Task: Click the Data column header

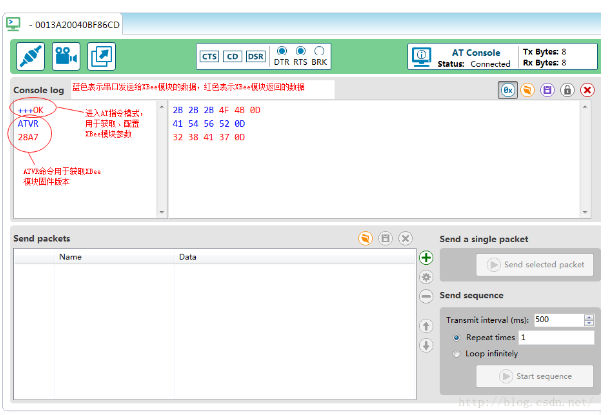Action: (x=188, y=257)
